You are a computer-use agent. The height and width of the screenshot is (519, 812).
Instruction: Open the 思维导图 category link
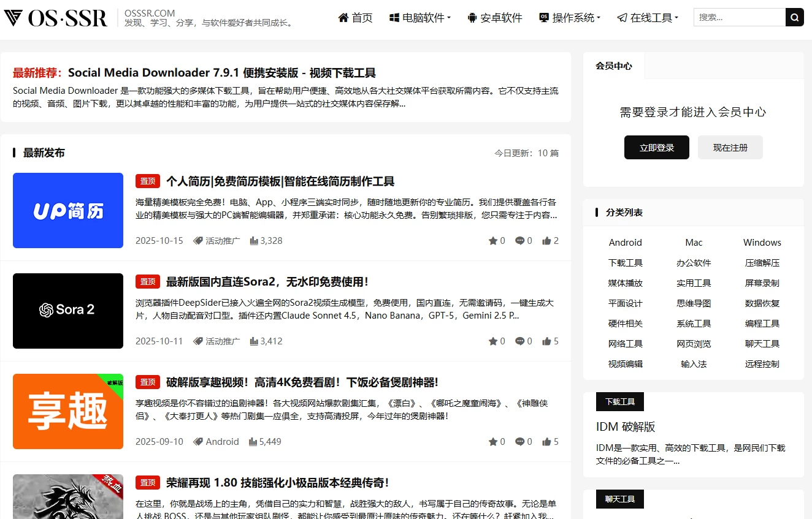pyautogui.click(x=694, y=303)
